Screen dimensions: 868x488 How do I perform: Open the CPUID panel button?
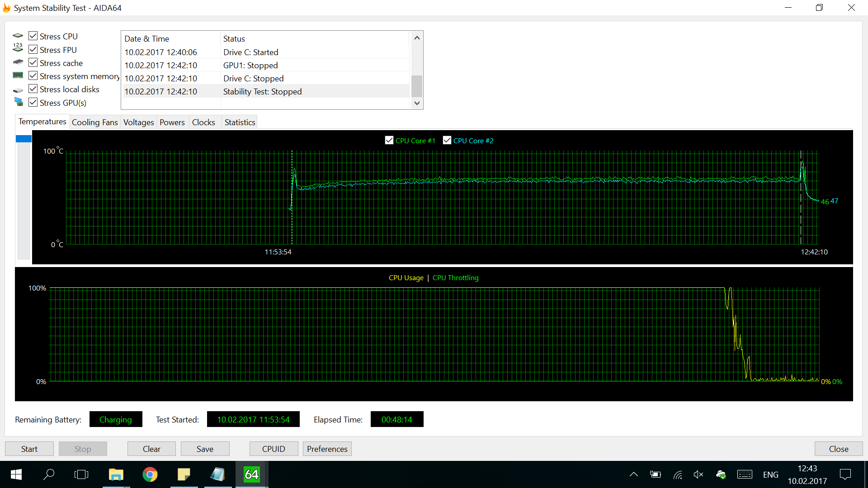point(274,449)
